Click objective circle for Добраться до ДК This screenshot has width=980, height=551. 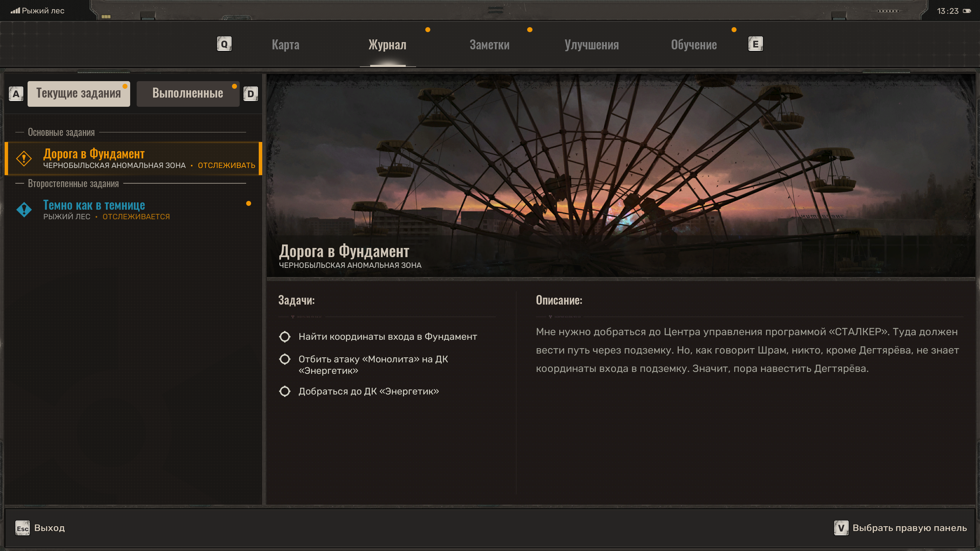pyautogui.click(x=285, y=391)
